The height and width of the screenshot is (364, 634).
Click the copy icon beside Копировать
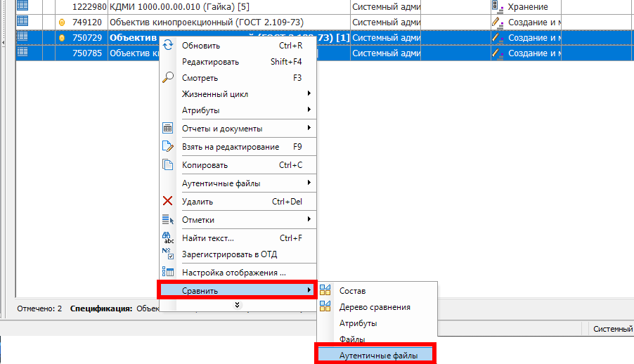pyautogui.click(x=168, y=165)
